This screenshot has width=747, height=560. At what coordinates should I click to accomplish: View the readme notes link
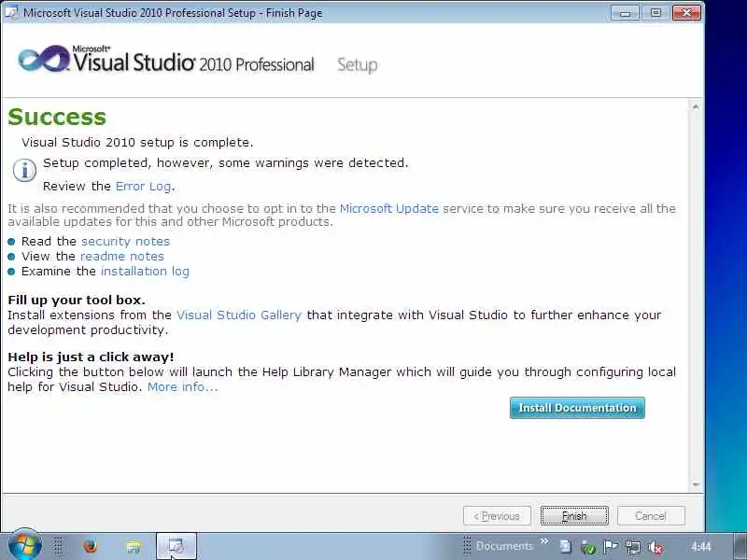coord(122,256)
